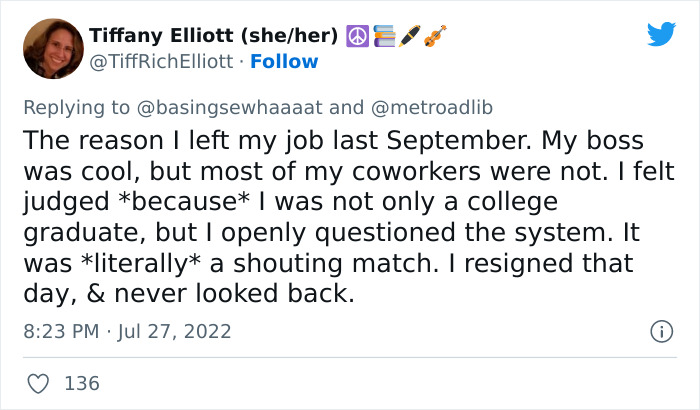Click the 136 likes count
This screenshot has width=700, height=410.
[x=81, y=382]
